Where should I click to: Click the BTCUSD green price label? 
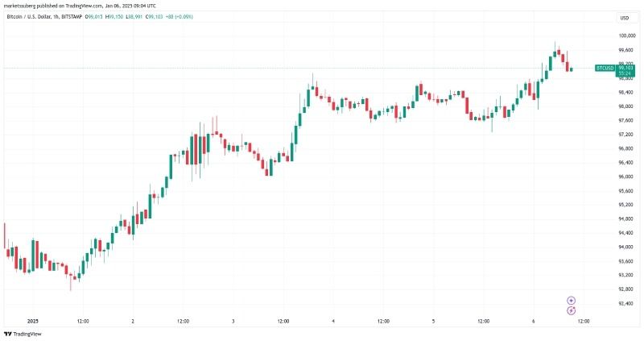coord(605,68)
